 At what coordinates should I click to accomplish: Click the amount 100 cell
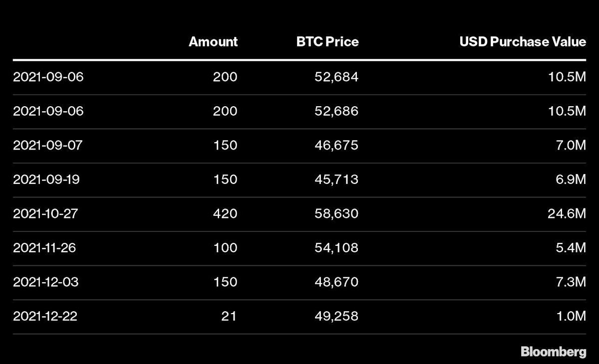225,248
